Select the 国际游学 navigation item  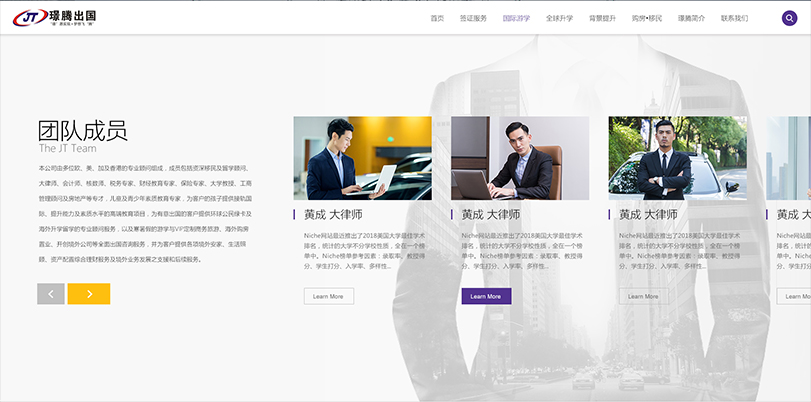[516, 18]
